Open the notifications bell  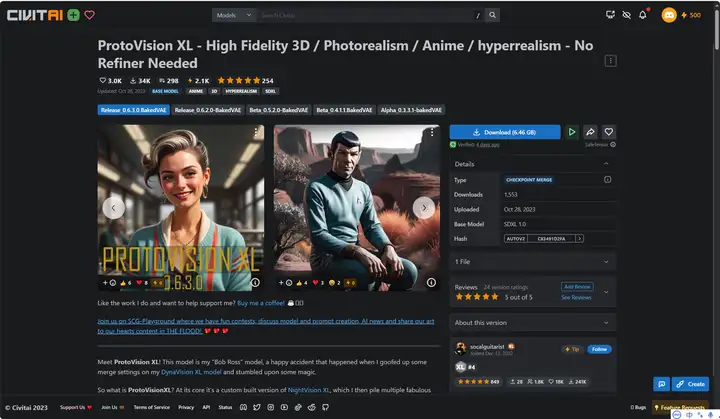tap(642, 15)
